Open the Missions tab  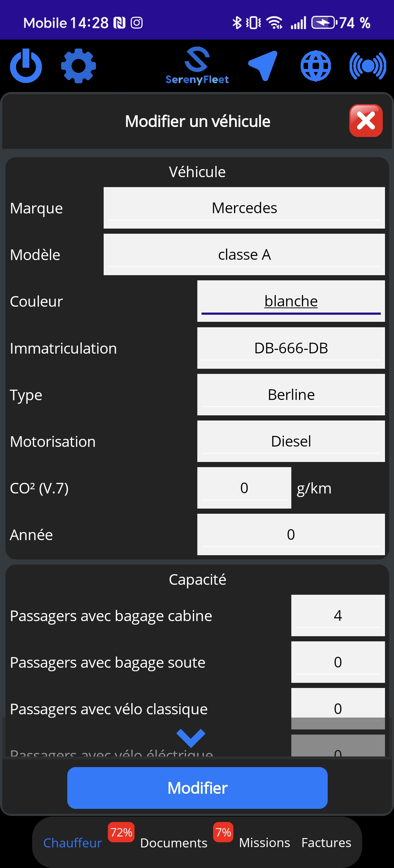[x=265, y=843]
